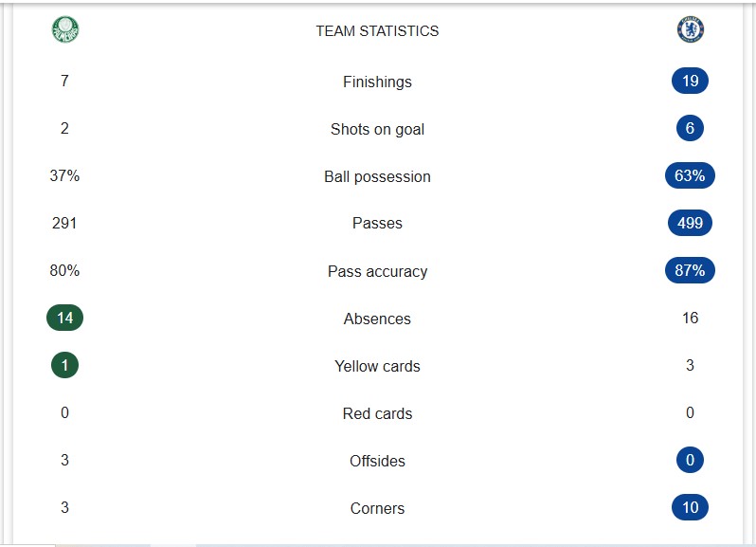Select the Yellow cards label
The width and height of the screenshot is (756, 547).
pos(377,366)
